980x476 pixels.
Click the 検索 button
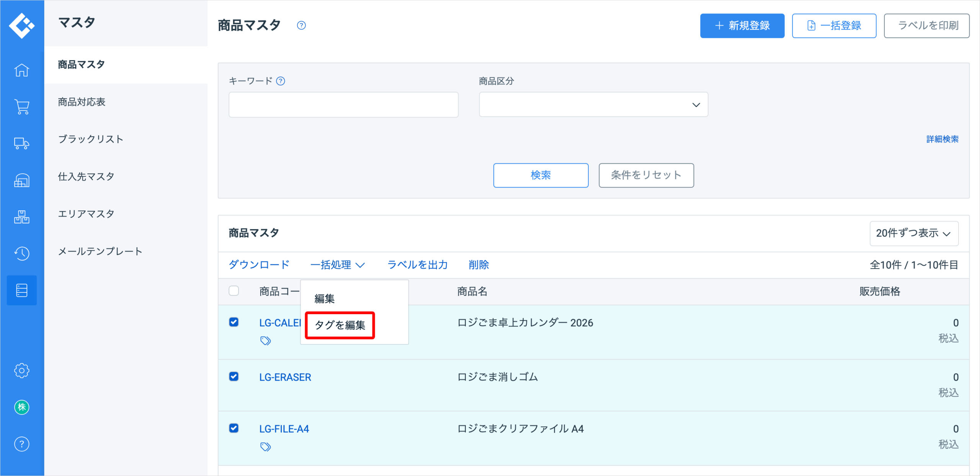coord(541,175)
